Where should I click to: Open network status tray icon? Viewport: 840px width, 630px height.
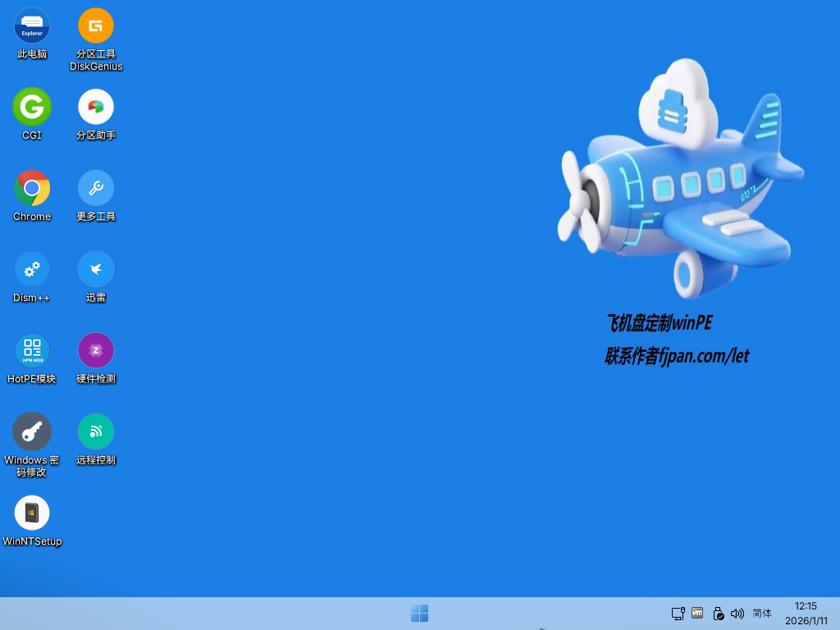pyautogui.click(x=678, y=614)
